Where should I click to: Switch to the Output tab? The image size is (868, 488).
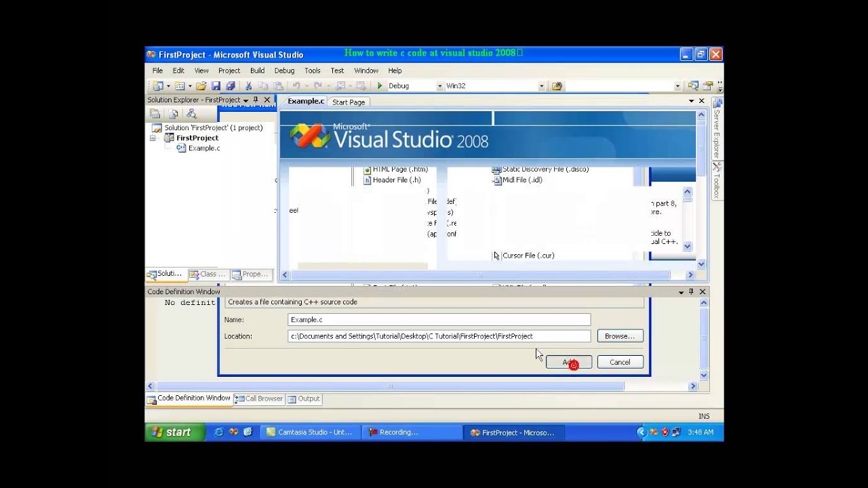[304, 399]
